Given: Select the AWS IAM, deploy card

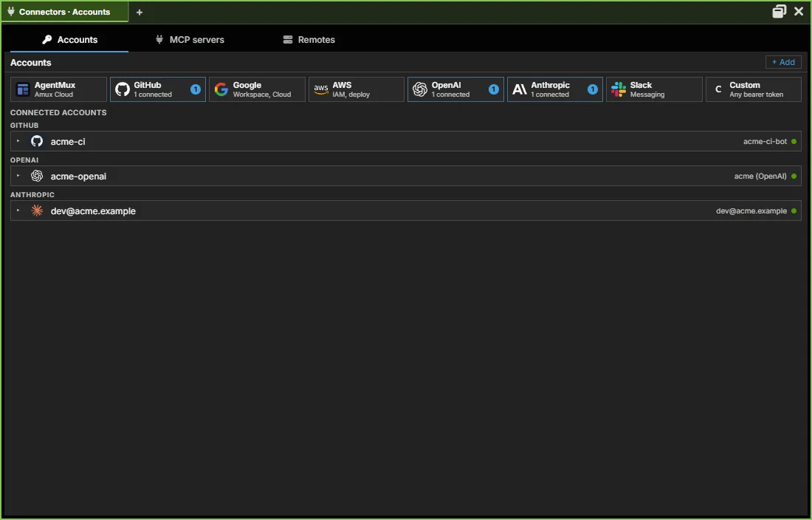Looking at the screenshot, I should pyautogui.click(x=357, y=89).
